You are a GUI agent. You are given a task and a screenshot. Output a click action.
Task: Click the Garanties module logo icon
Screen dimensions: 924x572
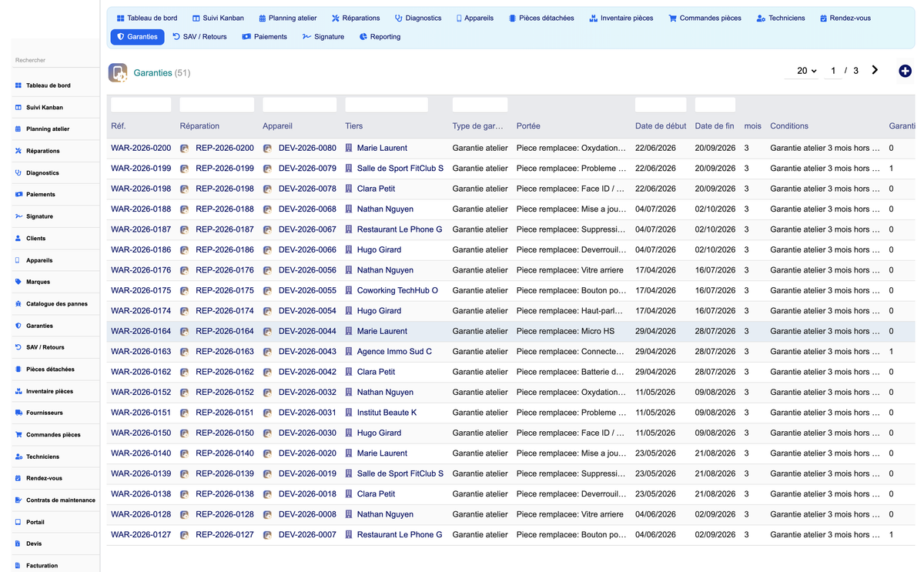[118, 72]
